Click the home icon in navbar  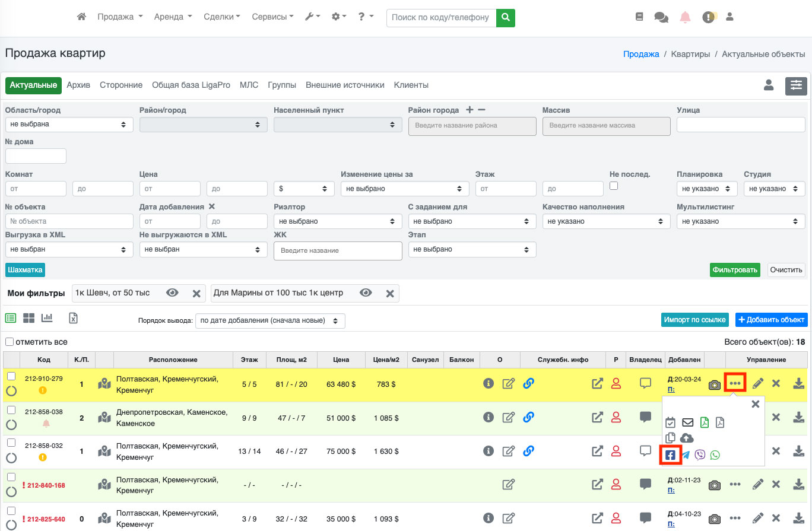point(82,17)
